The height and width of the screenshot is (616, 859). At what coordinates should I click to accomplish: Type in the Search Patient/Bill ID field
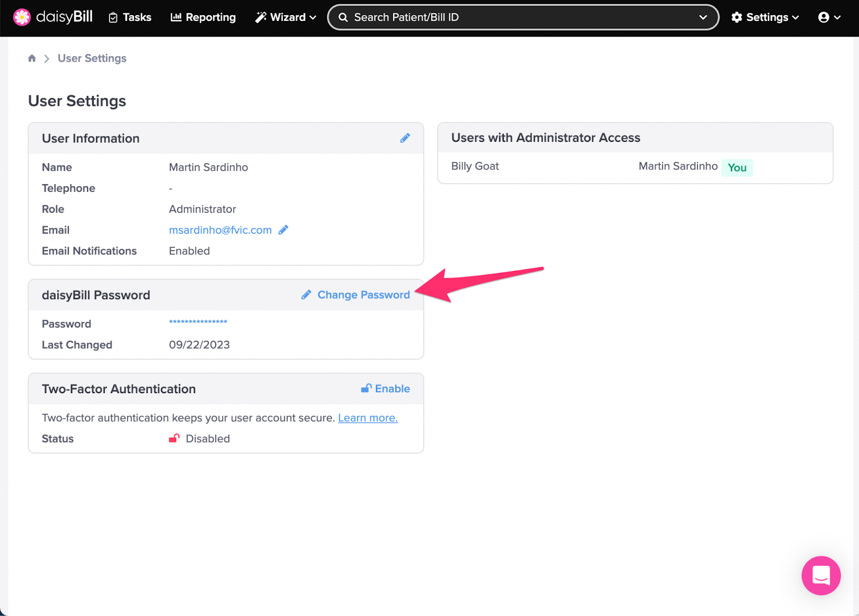[515, 17]
